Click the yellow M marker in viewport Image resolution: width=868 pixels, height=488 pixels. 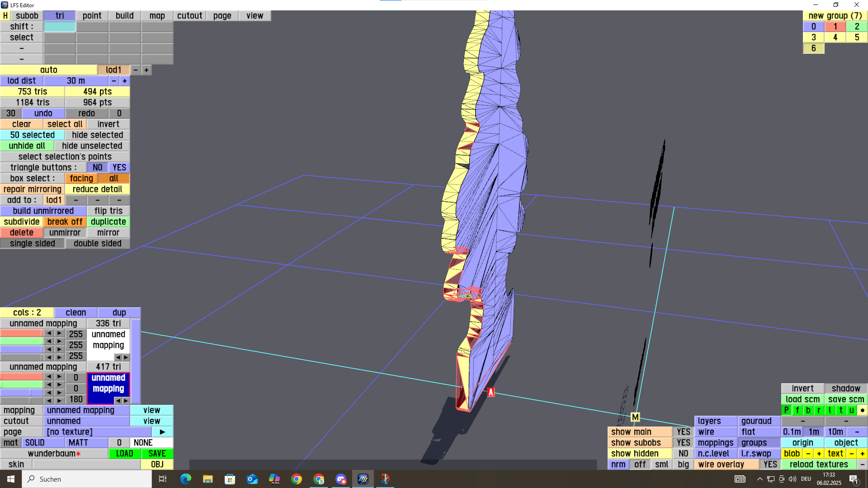click(635, 418)
